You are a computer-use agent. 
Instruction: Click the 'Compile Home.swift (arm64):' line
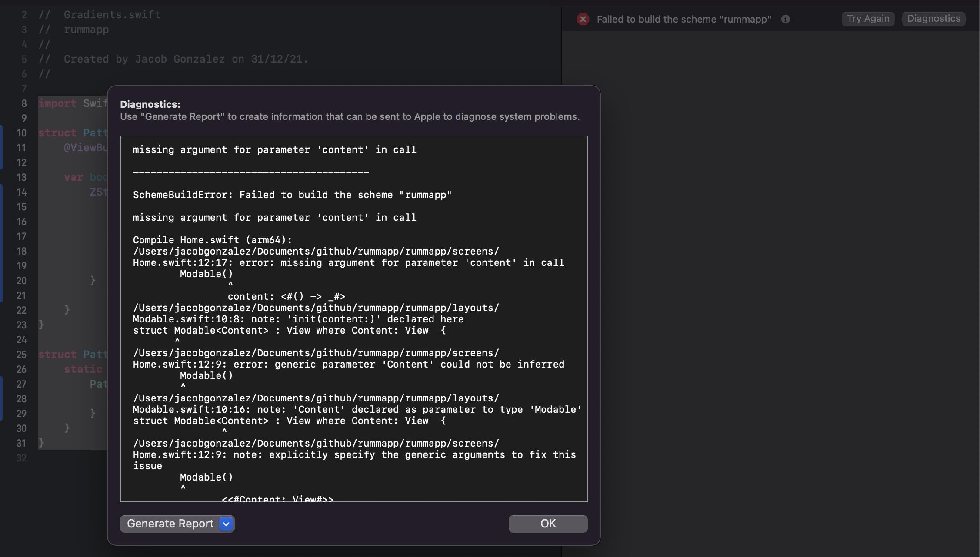pos(213,240)
